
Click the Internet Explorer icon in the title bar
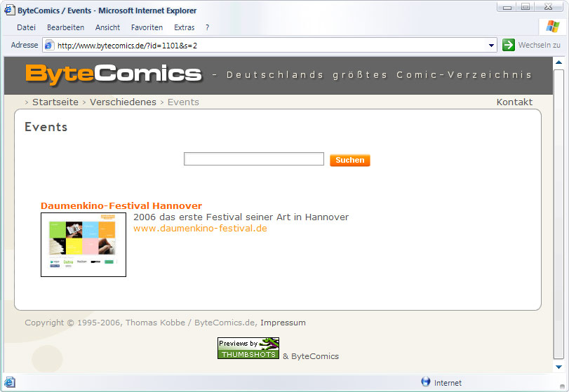click(x=9, y=11)
